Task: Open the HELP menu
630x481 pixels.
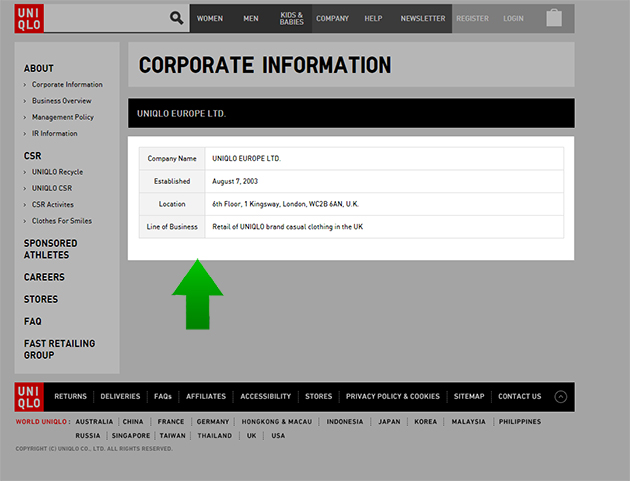Action: [x=373, y=18]
